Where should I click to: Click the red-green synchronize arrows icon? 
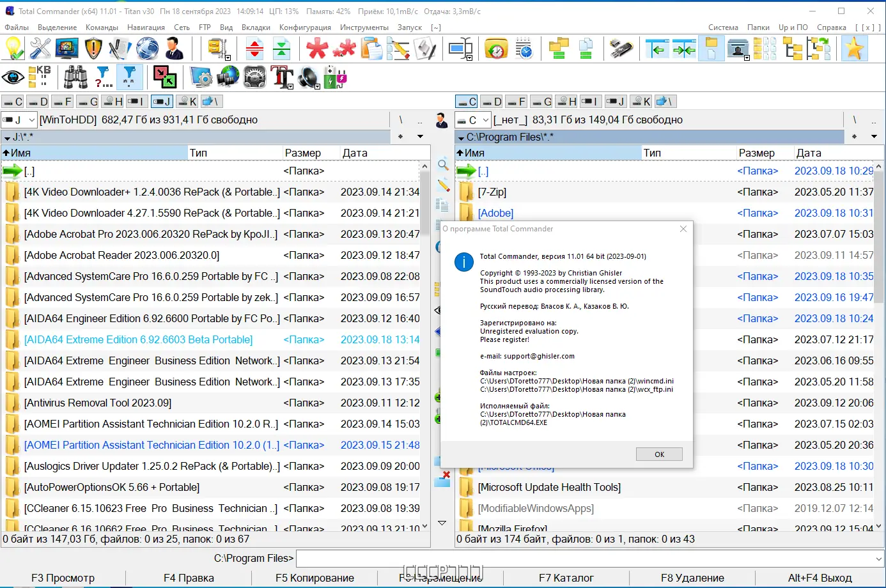(165, 77)
